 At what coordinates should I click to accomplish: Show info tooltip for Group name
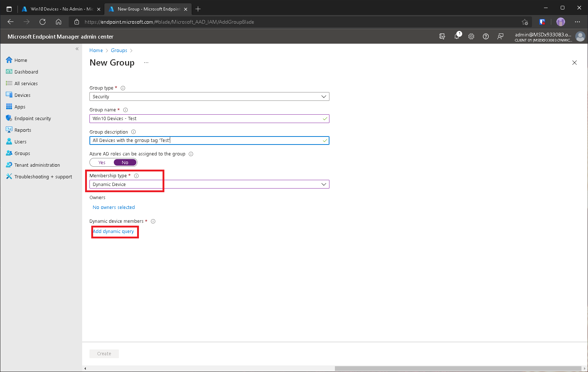coord(125,110)
